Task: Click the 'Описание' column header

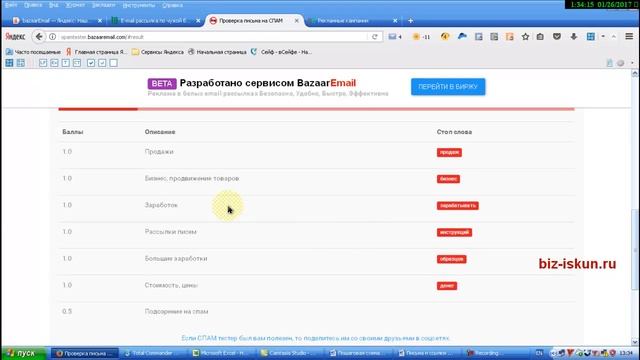Action: tap(160, 132)
